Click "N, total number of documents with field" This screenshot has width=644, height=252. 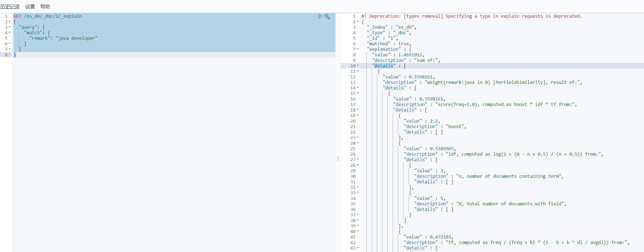(x=510, y=204)
